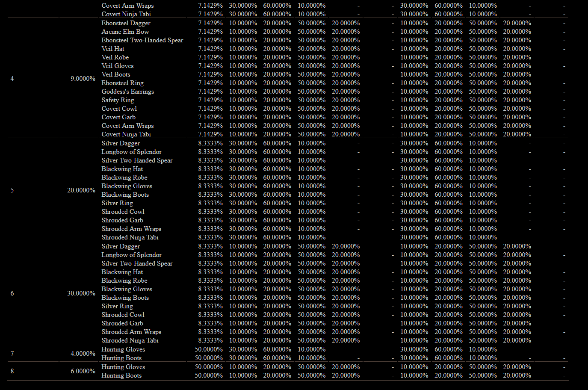Select group 6's 30.0000% rate cell
Screen dimensions: 588x390
(81, 293)
